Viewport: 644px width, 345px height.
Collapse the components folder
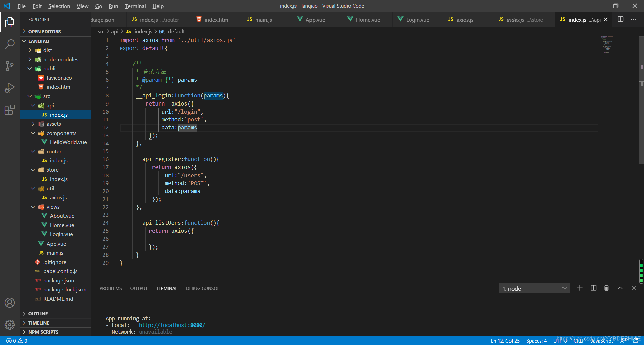[x=61, y=133]
